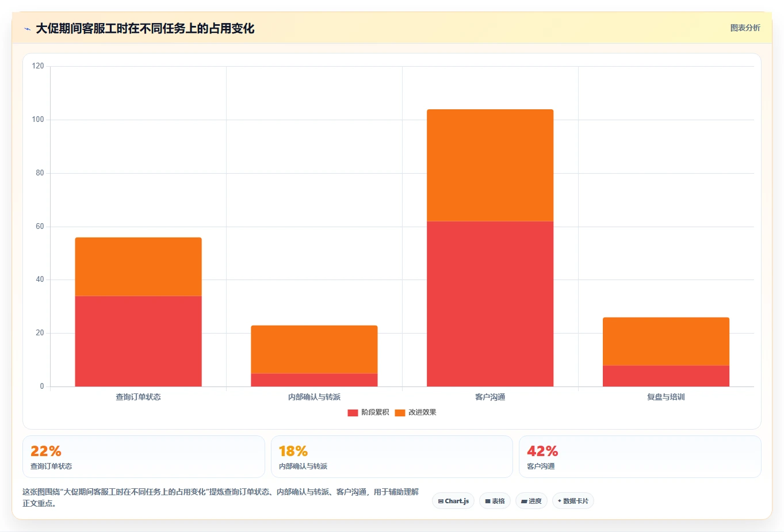The width and height of the screenshot is (784, 532).
Task: Click the square icon inside the 表格 chip
Action: [488, 502]
